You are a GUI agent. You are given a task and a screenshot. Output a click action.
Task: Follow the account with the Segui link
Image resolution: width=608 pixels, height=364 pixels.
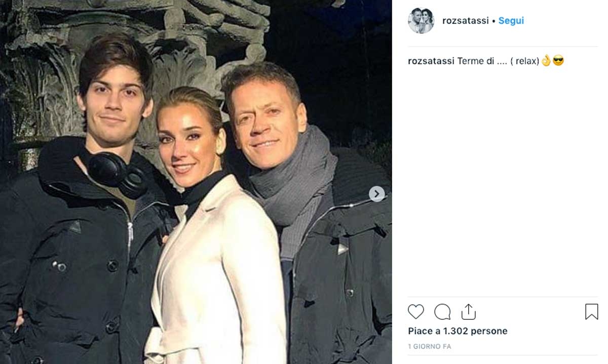[511, 21]
